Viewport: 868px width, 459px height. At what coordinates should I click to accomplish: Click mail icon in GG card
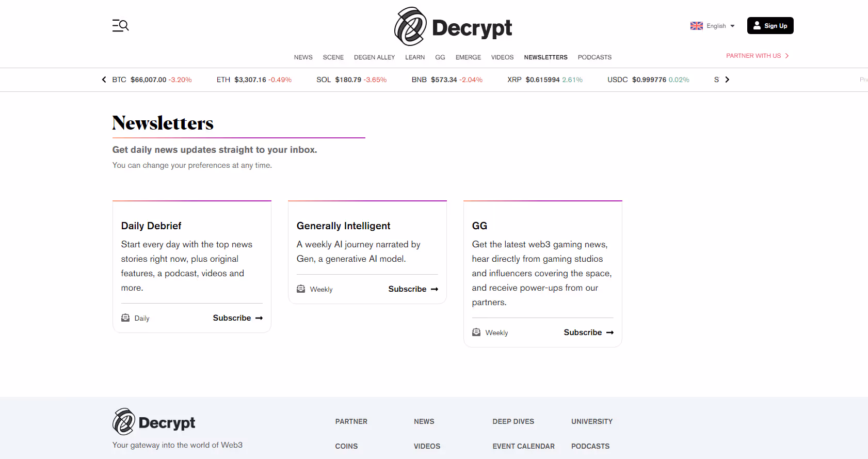pyautogui.click(x=476, y=332)
